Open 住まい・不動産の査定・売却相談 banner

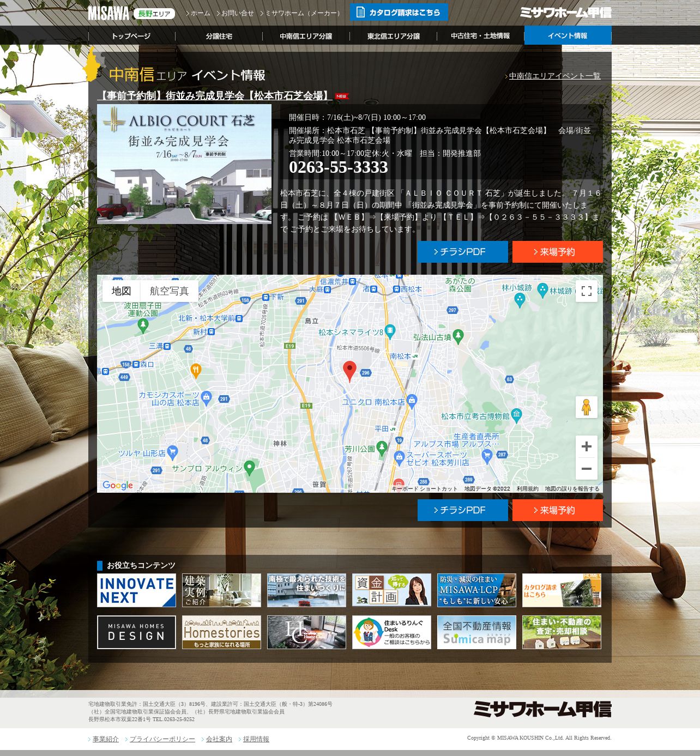point(562,632)
